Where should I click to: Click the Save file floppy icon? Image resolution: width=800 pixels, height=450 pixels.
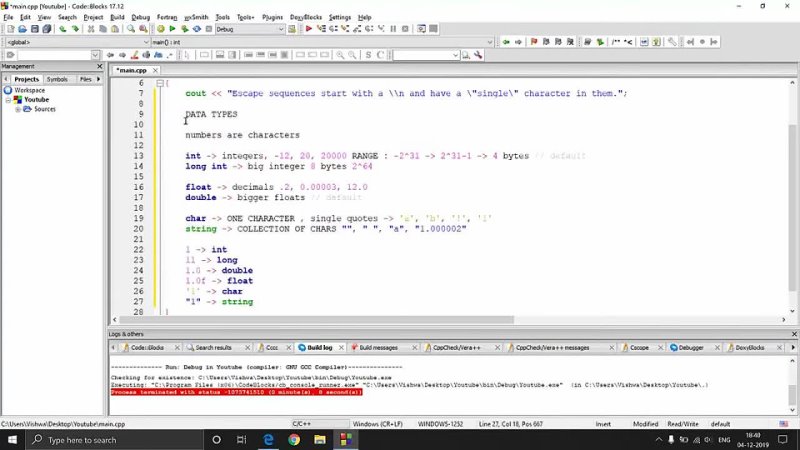[35, 29]
